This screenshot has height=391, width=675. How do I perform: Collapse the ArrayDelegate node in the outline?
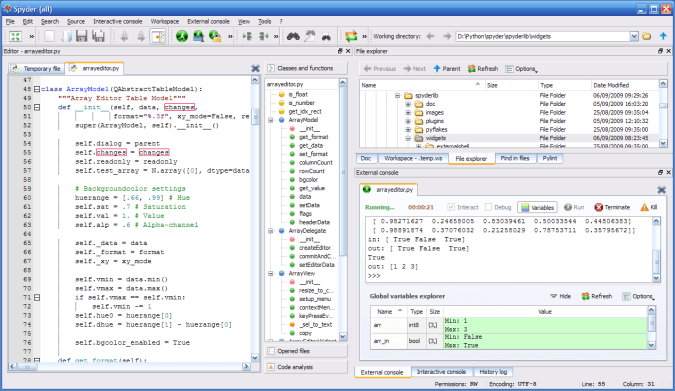tap(271, 231)
